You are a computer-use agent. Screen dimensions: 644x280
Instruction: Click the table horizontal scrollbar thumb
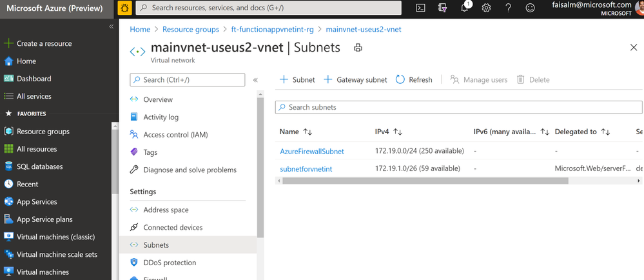(425, 181)
